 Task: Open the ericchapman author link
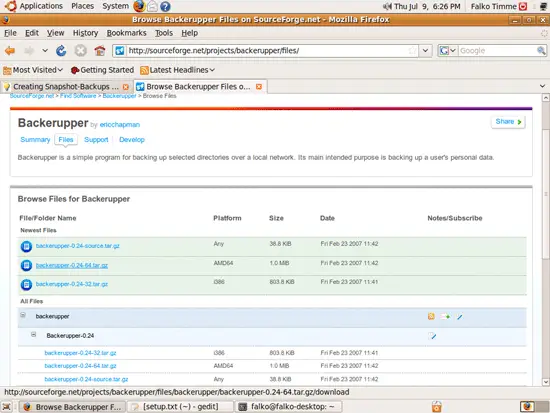[x=120, y=125]
